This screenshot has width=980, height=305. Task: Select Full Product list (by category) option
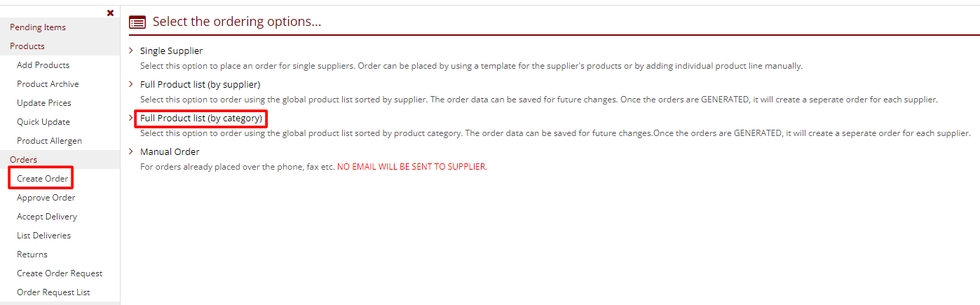click(201, 118)
